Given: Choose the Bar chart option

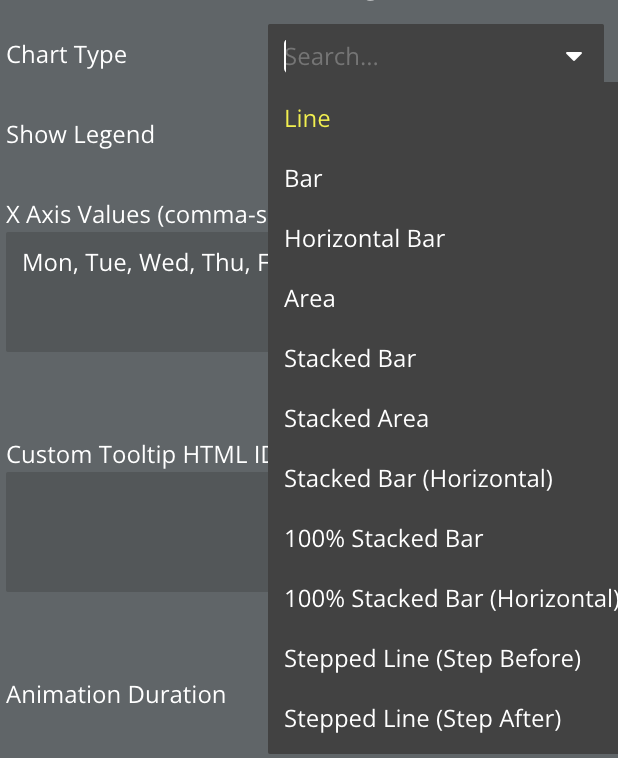Looking at the screenshot, I should [303, 178].
